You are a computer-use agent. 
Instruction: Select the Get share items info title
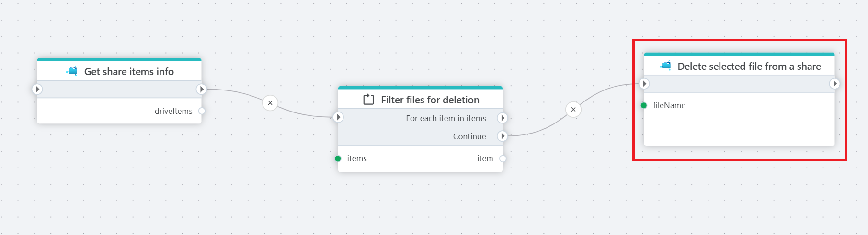(129, 72)
